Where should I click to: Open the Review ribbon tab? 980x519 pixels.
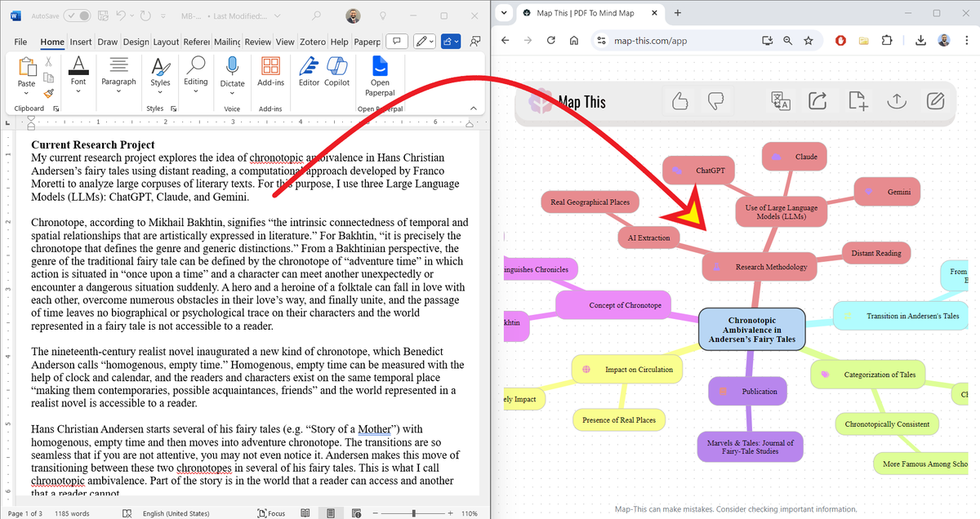(x=258, y=42)
